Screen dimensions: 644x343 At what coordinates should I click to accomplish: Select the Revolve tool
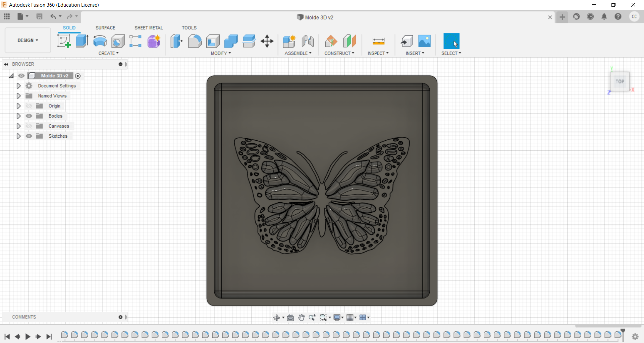click(x=100, y=41)
